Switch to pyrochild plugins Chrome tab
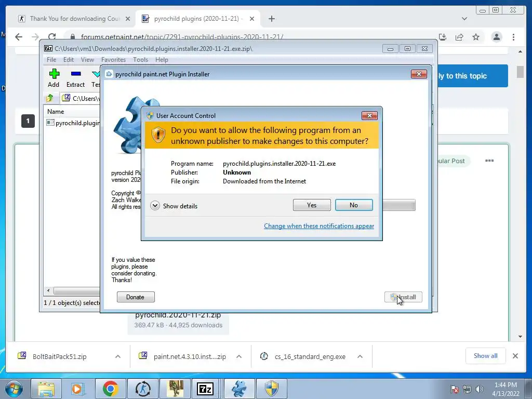This screenshot has width=532, height=399. pyautogui.click(x=198, y=19)
